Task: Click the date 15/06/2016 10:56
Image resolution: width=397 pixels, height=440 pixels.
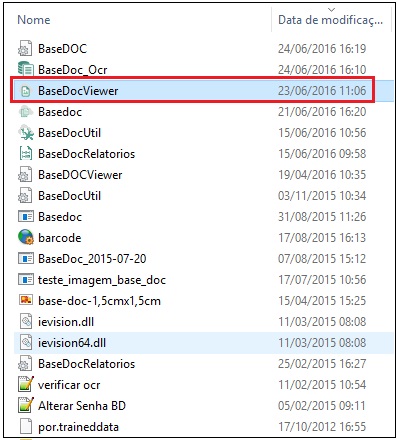Action: point(322,133)
